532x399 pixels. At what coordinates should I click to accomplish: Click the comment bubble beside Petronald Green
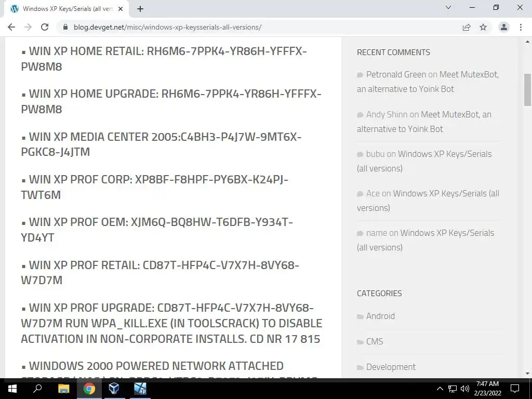360,75
